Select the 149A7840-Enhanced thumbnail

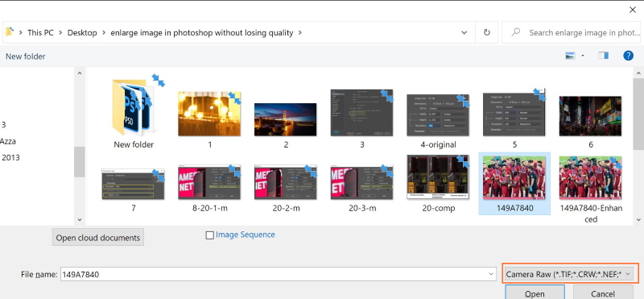point(591,189)
